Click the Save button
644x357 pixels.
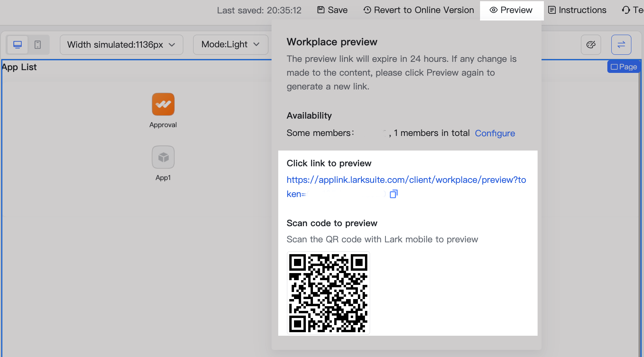click(333, 10)
